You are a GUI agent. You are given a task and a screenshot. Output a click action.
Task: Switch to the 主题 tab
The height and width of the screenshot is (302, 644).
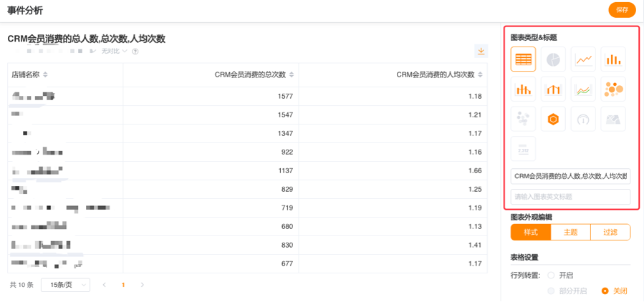tap(570, 232)
